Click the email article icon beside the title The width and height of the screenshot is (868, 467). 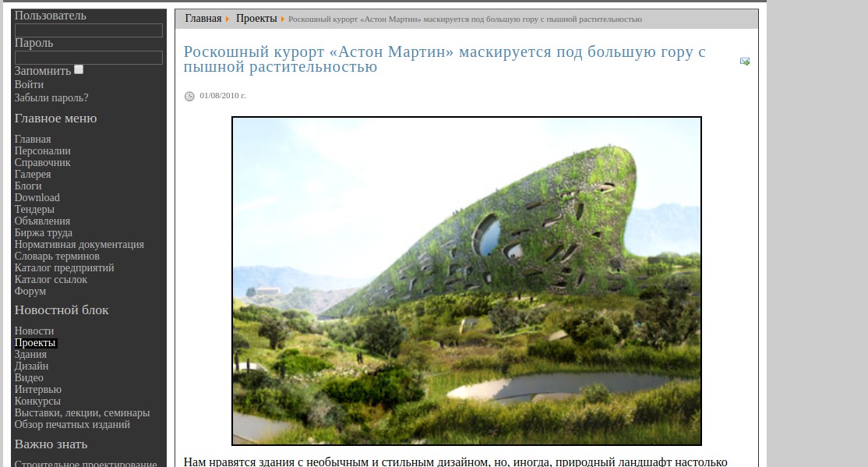745,62
